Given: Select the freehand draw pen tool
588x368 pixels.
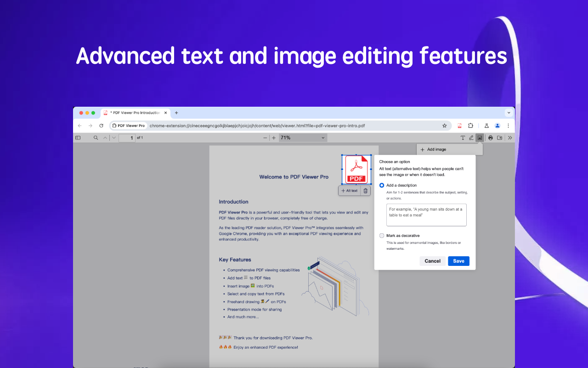Looking at the screenshot, I should [x=471, y=138].
